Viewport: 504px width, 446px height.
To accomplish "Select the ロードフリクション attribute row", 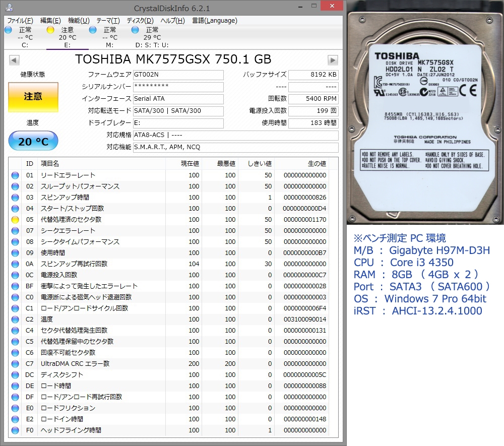I will 169,408.
